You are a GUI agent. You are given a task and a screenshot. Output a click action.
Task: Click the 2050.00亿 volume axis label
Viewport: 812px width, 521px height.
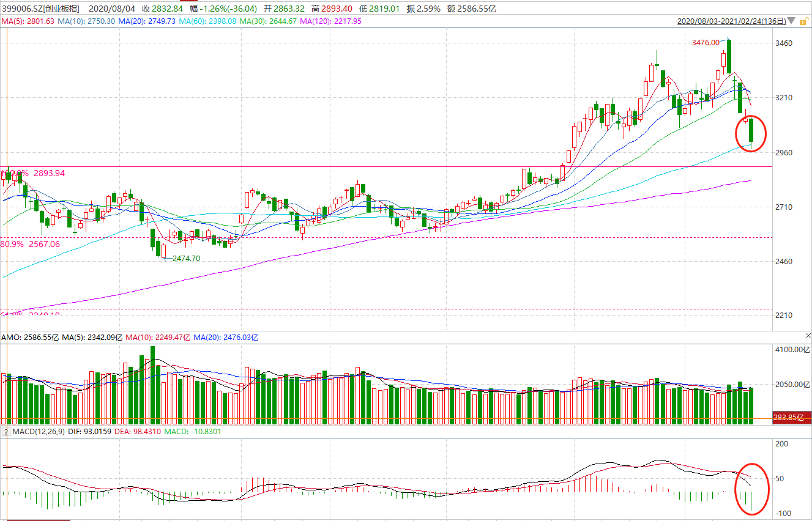tap(792, 385)
